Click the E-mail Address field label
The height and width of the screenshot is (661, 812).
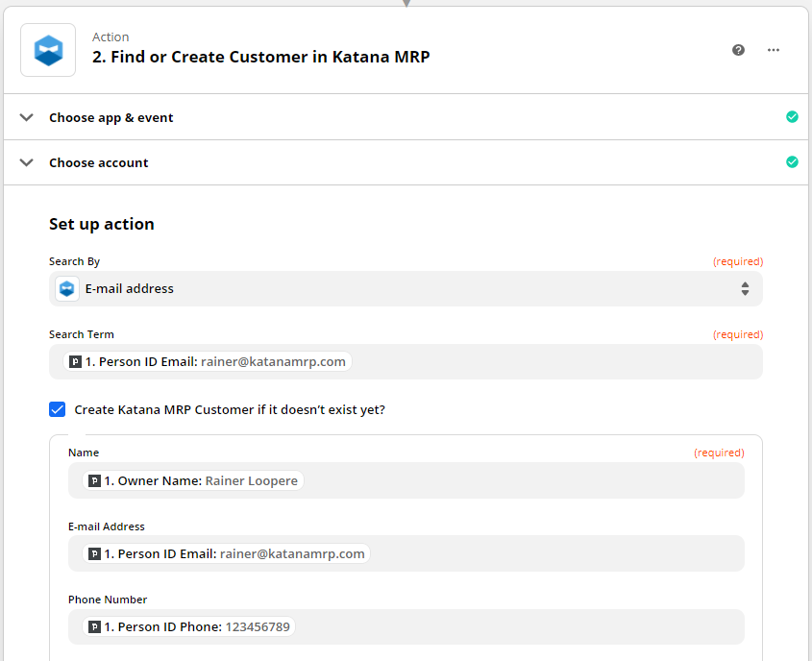pos(106,526)
